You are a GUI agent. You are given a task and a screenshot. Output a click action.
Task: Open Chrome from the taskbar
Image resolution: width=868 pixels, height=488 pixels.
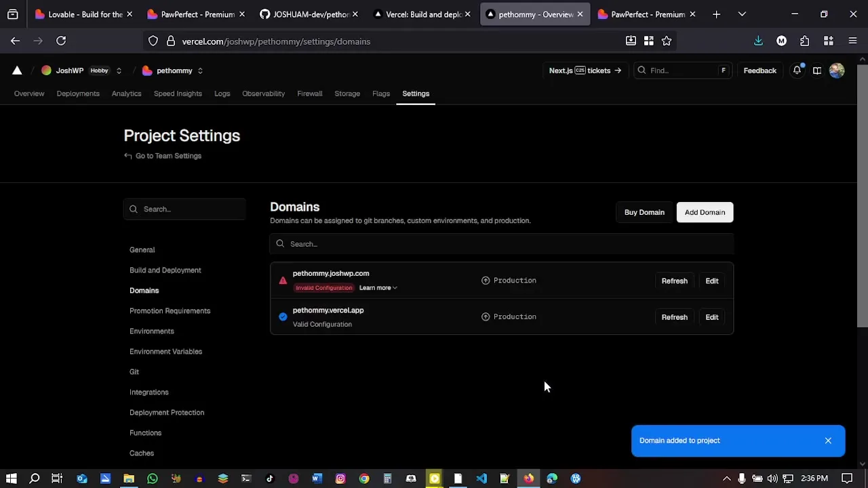(364, 479)
